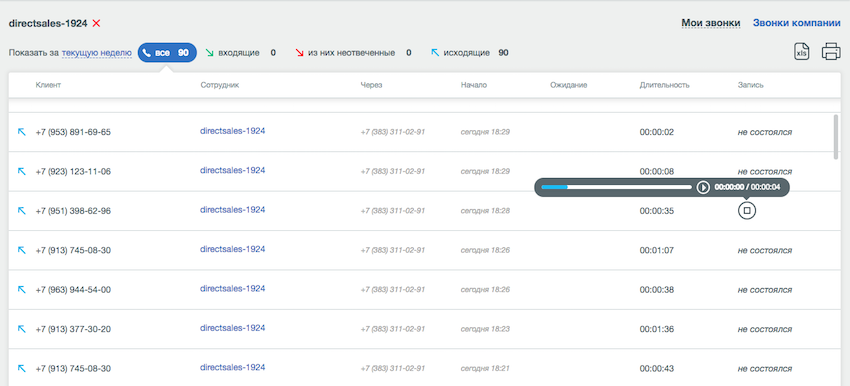The image size is (850, 386).
Task: Select the 'все 90' calls filter
Action: pyautogui.click(x=167, y=53)
